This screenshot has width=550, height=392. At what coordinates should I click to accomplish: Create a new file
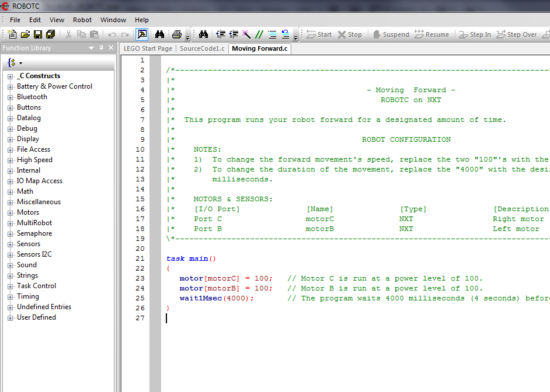click(x=12, y=34)
